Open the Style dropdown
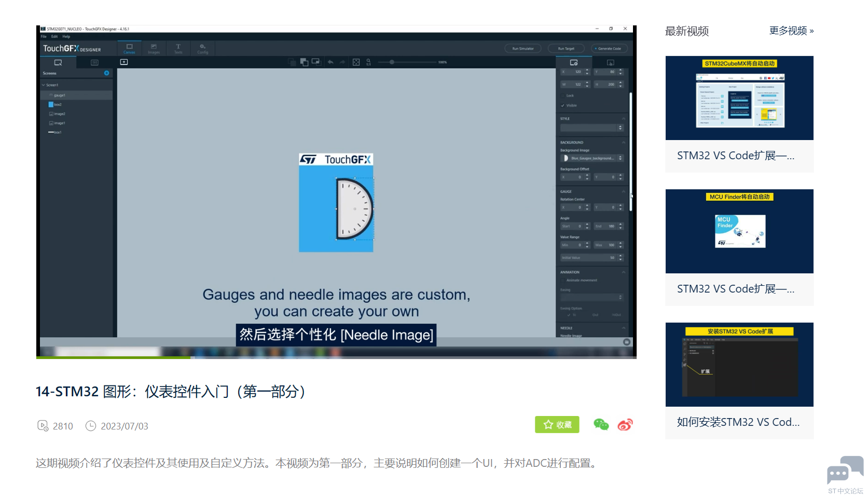 (x=592, y=128)
